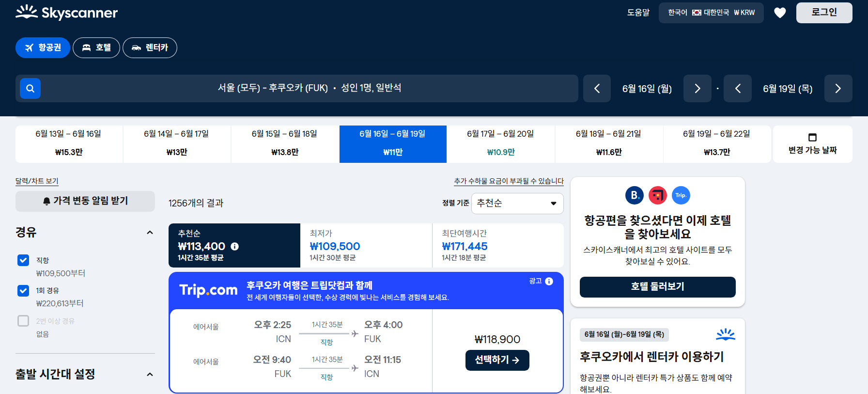Open saved items heart icon

click(780, 13)
